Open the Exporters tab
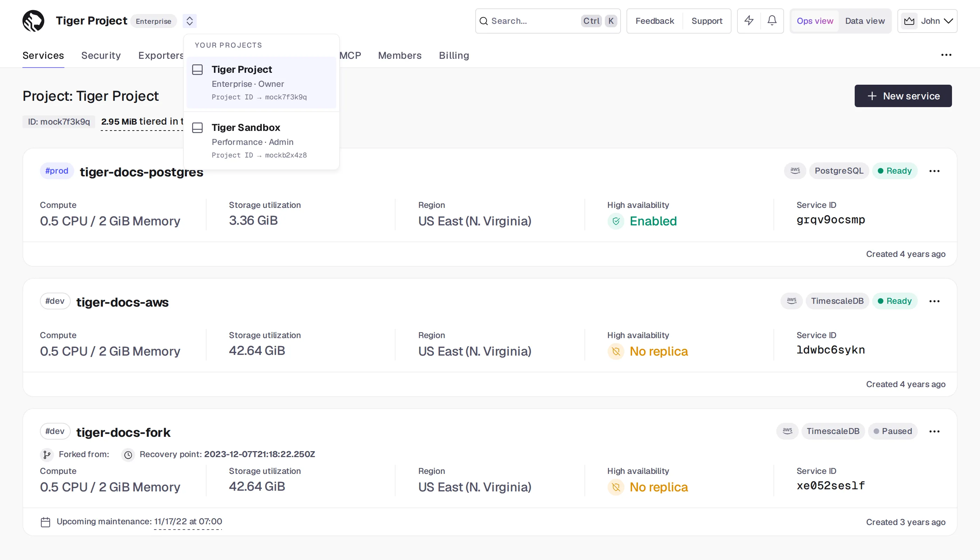The image size is (980, 560). tap(161, 55)
